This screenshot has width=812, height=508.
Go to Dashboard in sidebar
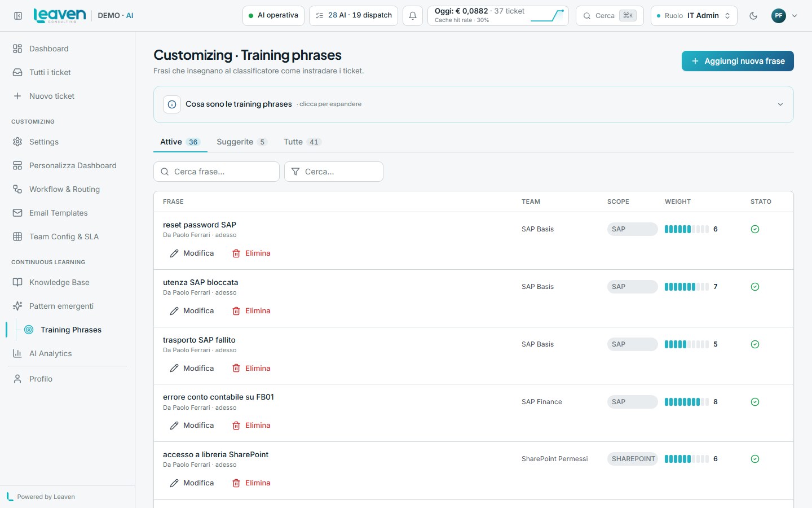pyautogui.click(x=68, y=49)
